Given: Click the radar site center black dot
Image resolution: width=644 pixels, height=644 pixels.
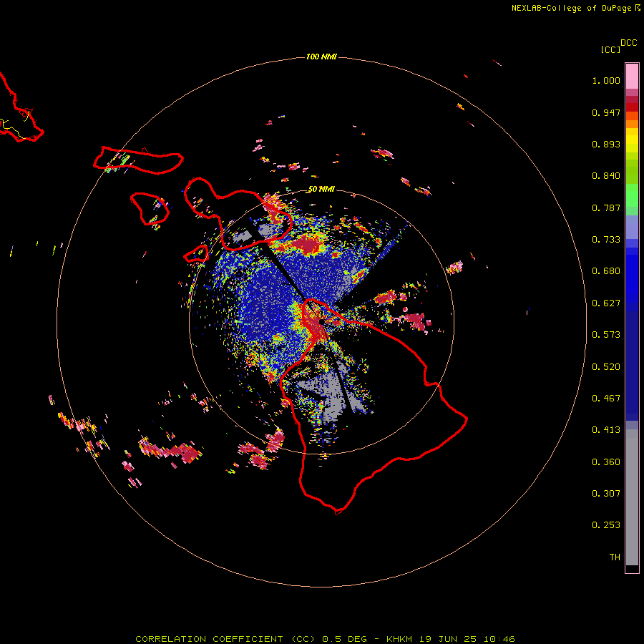Looking at the screenshot, I should click(x=321, y=322).
